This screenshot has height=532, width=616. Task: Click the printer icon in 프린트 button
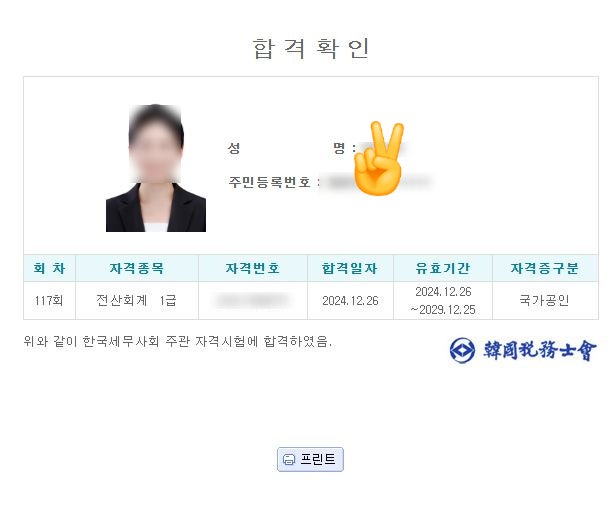point(289,459)
